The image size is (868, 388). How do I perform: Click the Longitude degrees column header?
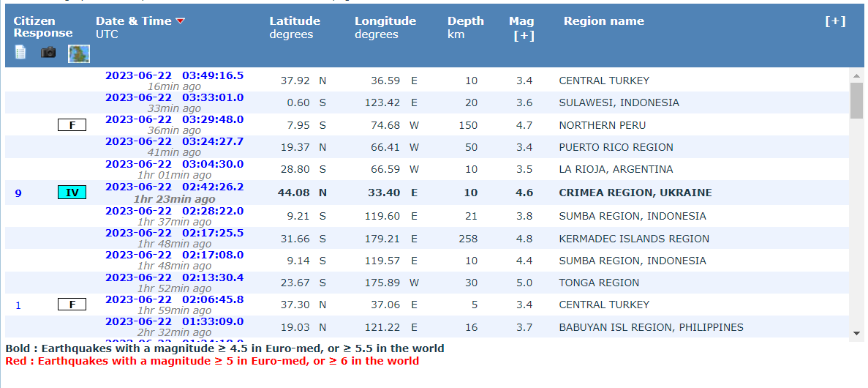[385, 28]
